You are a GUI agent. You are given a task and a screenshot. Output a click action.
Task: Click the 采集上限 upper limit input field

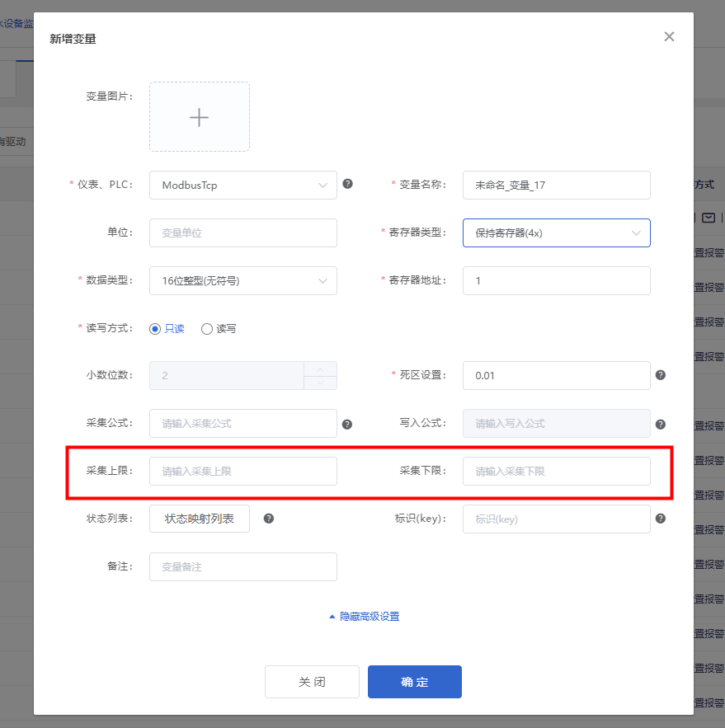tap(242, 471)
